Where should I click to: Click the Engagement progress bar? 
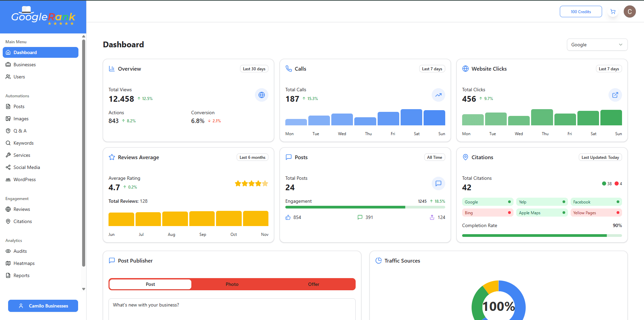click(x=365, y=207)
